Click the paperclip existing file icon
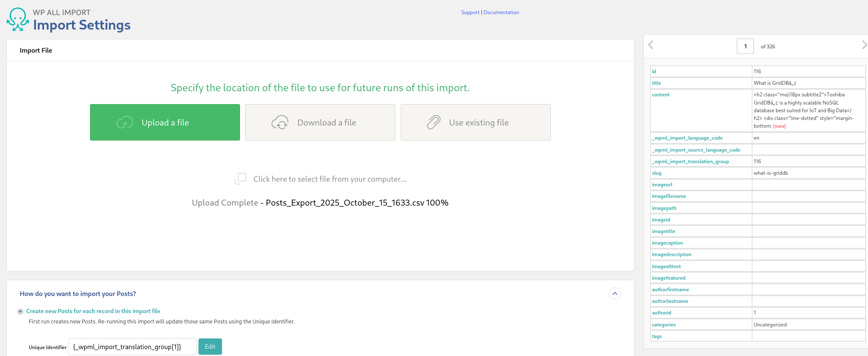 (x=433, y=123)
